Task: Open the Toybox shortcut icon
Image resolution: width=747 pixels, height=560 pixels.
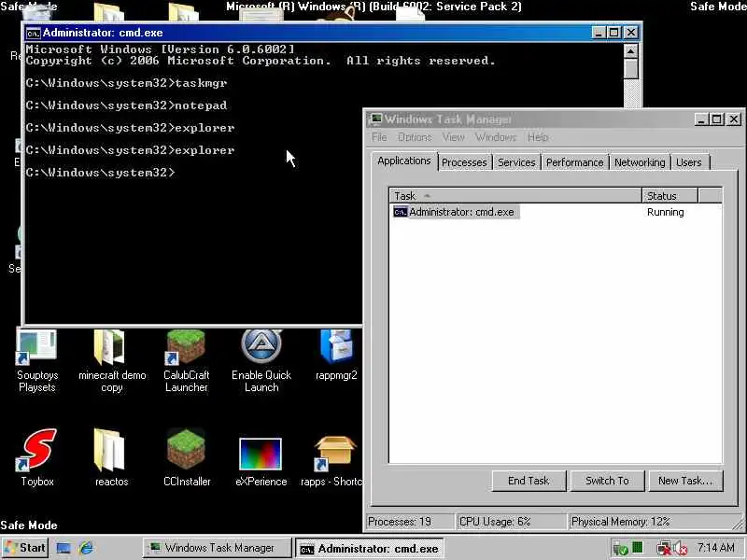Action: click(37, 457)
